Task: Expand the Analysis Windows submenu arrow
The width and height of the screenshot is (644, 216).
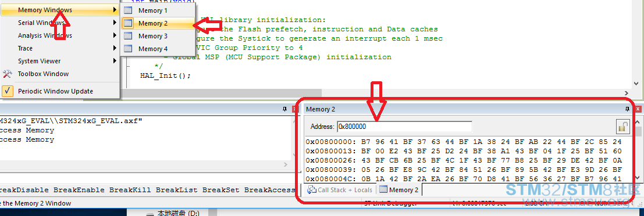Action: tap(115, 35)
